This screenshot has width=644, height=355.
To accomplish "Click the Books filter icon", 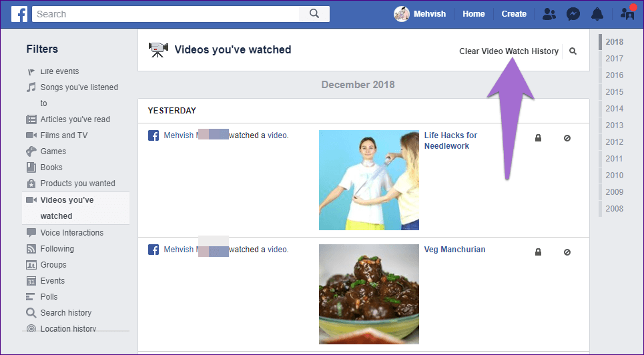I will coord(31,167).
